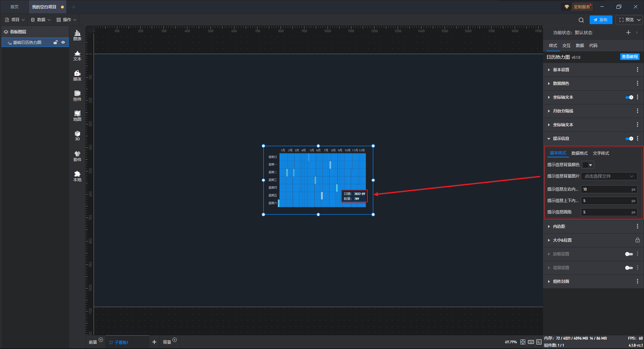Open the more options menu for 月份分隔线
This screenshot has height=349, width=644.
637,111
